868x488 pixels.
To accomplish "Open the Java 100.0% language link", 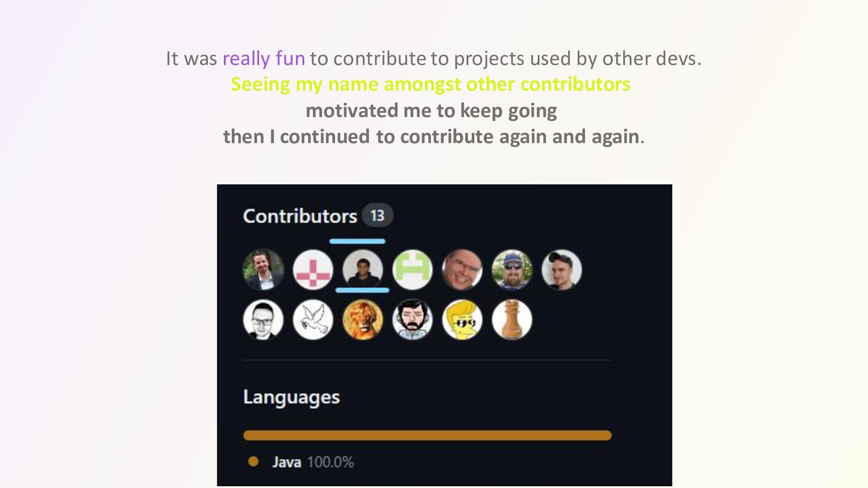I will tap(313, 462).
